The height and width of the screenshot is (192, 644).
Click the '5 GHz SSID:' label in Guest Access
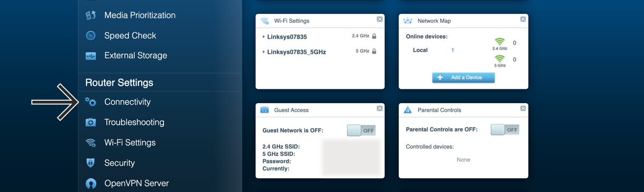(279, 154)
